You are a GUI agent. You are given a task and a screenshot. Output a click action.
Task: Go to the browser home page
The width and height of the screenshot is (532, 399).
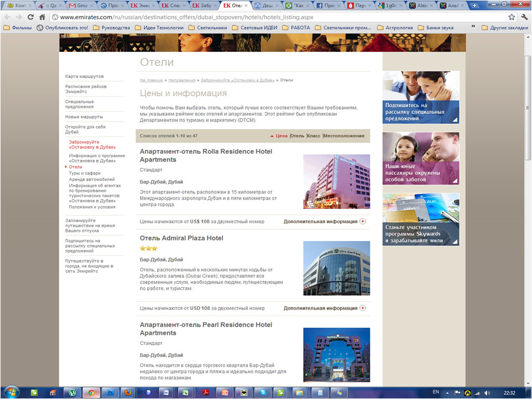tap(42, 17)
